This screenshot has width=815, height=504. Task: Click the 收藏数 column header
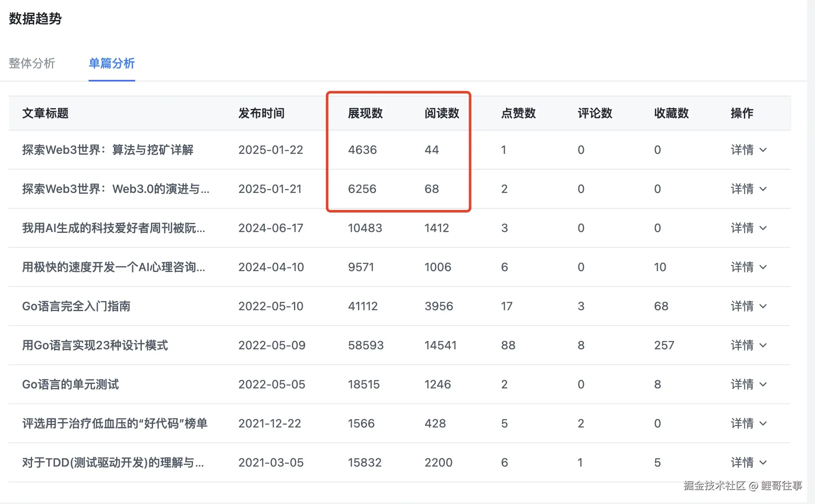coord(671,113)
